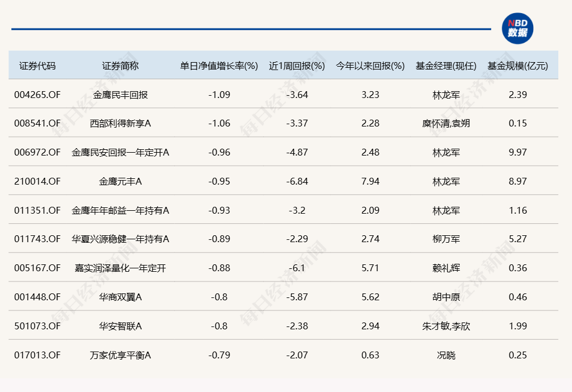Click the 基金经理(现任) column header
This screenshot has height=392, width=572.
(446, 66)
